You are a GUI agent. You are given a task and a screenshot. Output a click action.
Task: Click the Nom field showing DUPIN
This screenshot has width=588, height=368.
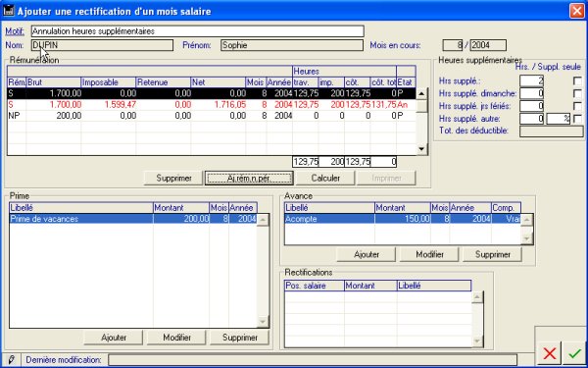(102, 45)
